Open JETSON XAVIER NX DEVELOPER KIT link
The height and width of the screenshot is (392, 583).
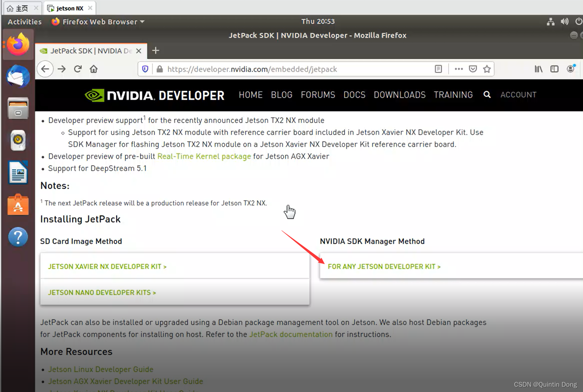[x=107, y=266]
